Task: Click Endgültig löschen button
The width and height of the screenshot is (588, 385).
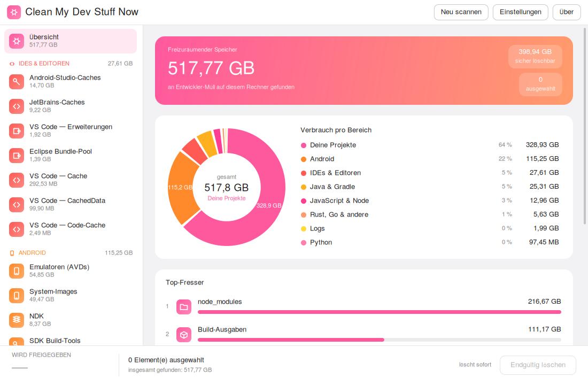Action: point(538,365)
